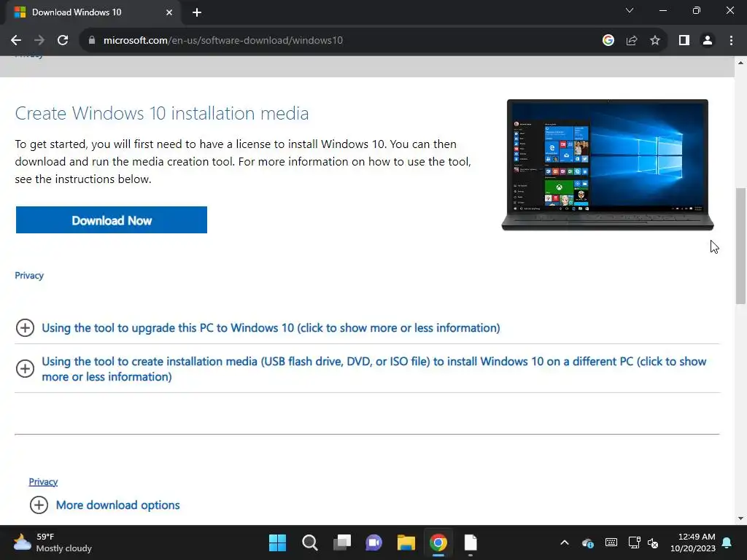The width and height of the screenshot is (747, 560).
Task: Click the Windows 10 laptop image
Action: 608,165
